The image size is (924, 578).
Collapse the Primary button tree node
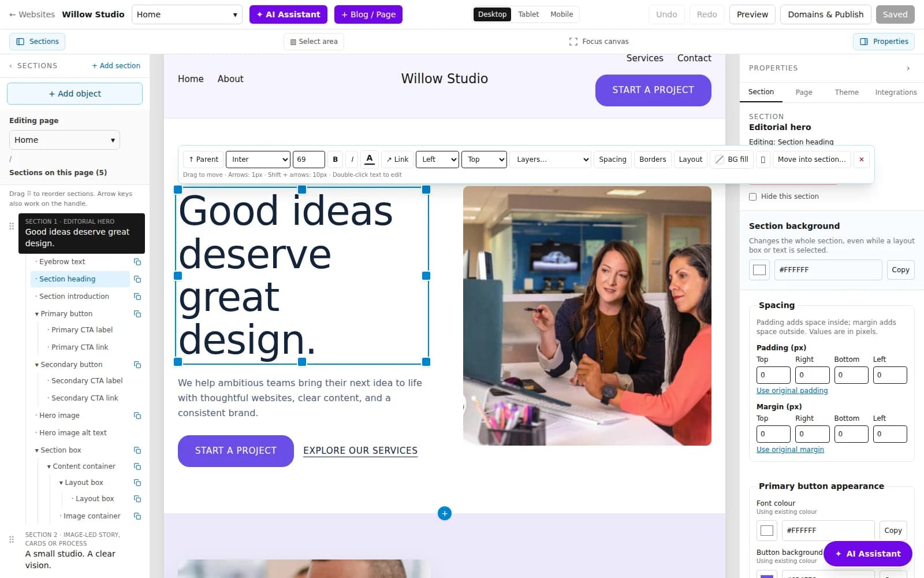[37, 314]
